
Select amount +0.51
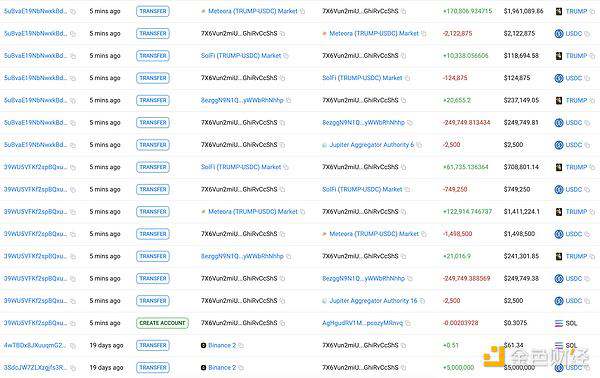pos(450,345)
